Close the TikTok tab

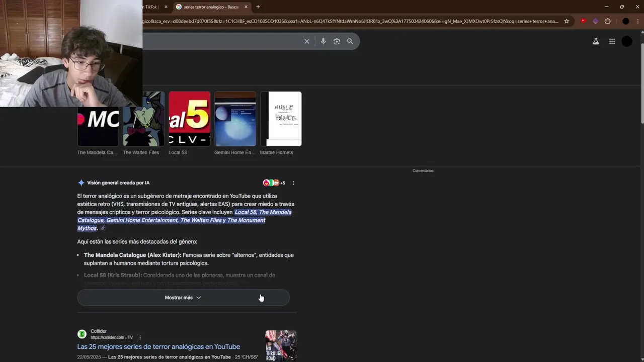(166, 7)
